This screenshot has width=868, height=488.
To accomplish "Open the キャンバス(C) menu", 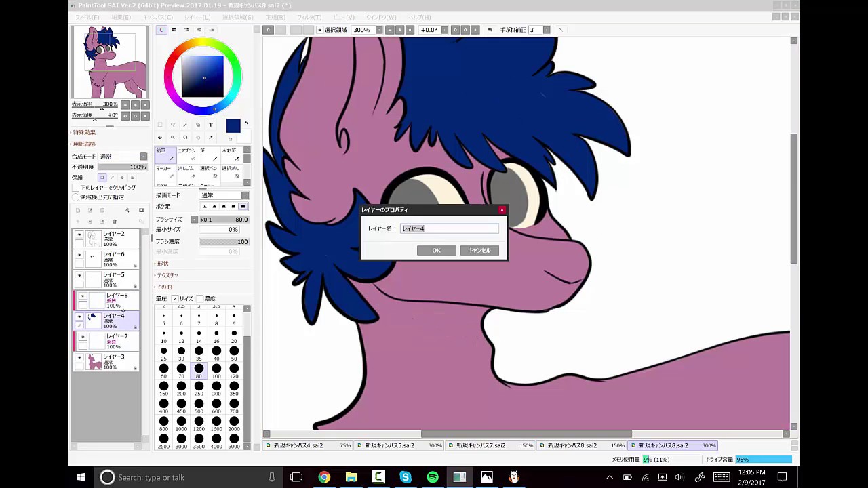I will point(158,17).
